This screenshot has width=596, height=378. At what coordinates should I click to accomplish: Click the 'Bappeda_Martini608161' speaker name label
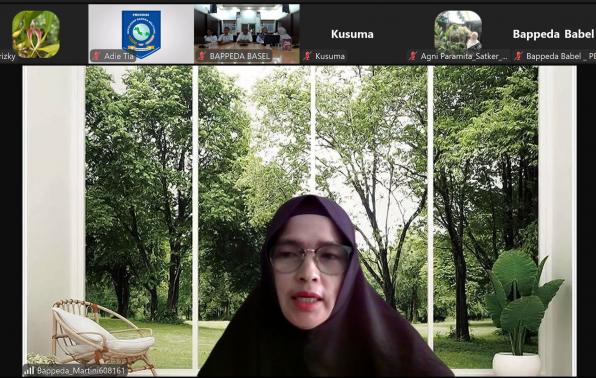pos(81,370)
